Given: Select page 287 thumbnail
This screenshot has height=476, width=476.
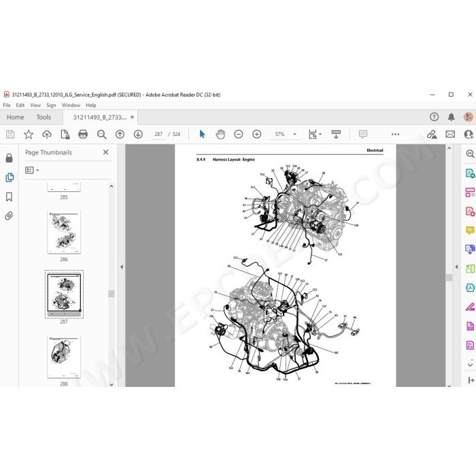Looking at the screenshot, I should pos(64,294).
